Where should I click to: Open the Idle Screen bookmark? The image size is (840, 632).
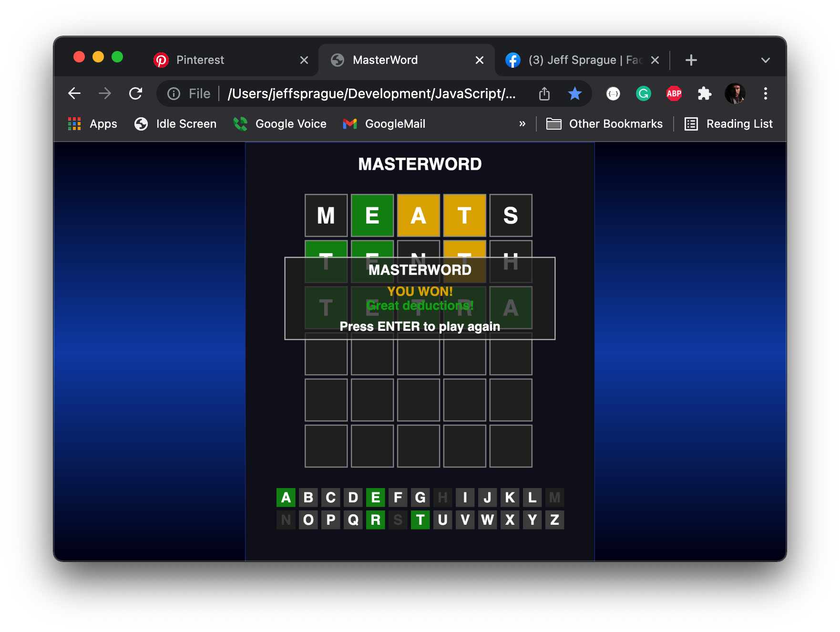175,124
